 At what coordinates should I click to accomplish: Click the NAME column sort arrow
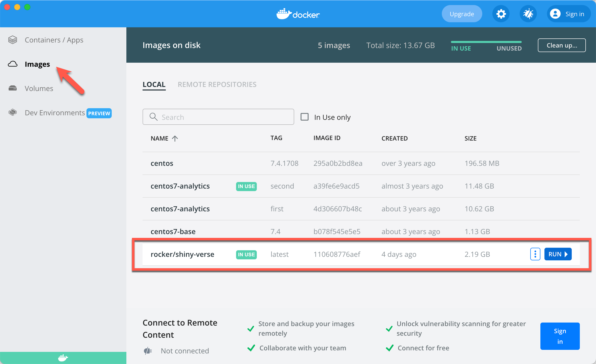[x=175, y=138]
